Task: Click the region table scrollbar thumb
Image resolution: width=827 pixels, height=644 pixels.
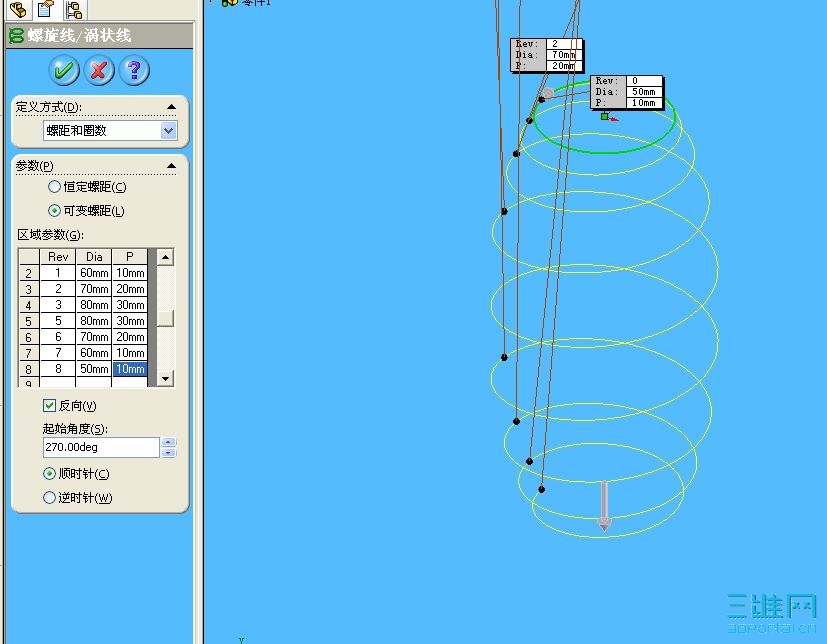Action: click(166, 319)
